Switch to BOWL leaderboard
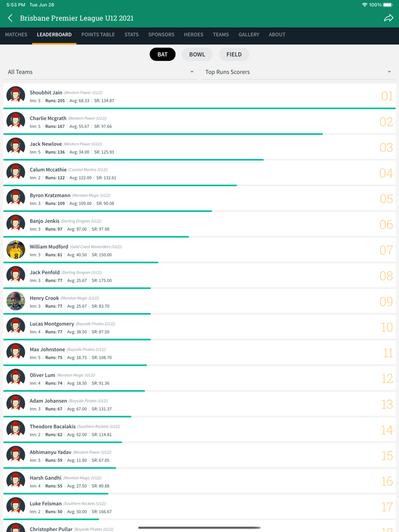Image resolution: width=399 pixels, height=532 pixels. 197,55
